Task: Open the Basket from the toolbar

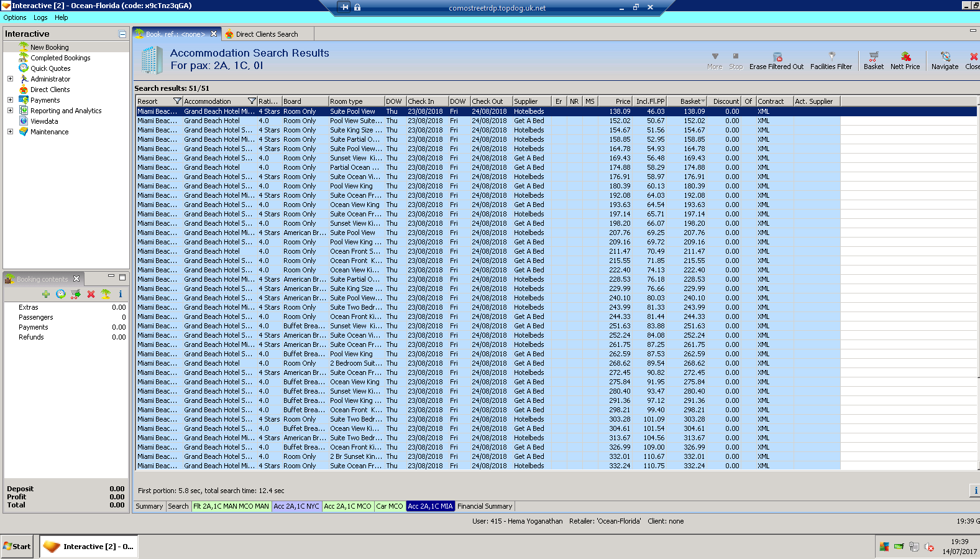Action: (873, 61)
